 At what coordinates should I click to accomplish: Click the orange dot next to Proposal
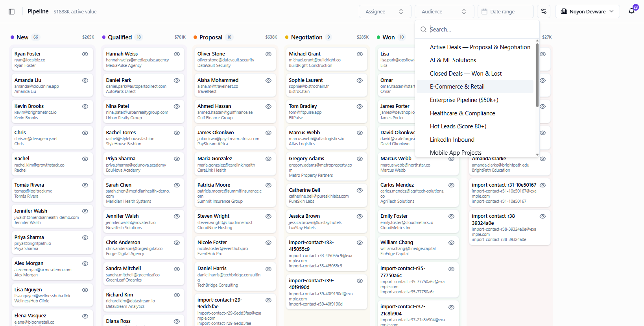[x=196, y=37]
